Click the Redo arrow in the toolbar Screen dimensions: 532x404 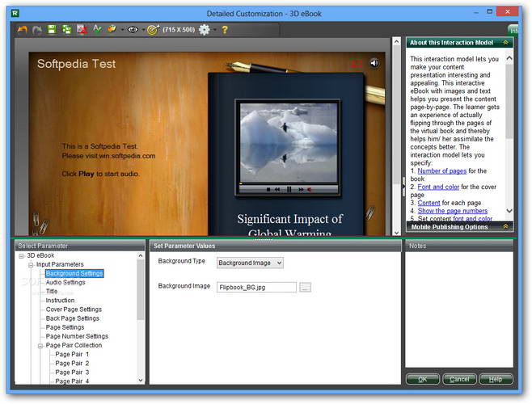coord(37,30)
